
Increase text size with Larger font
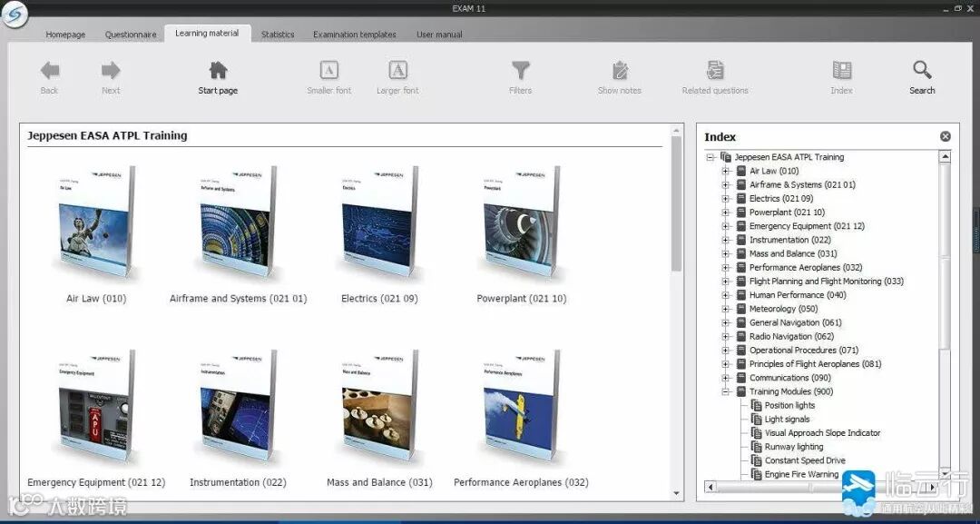(x=397, y=71)
